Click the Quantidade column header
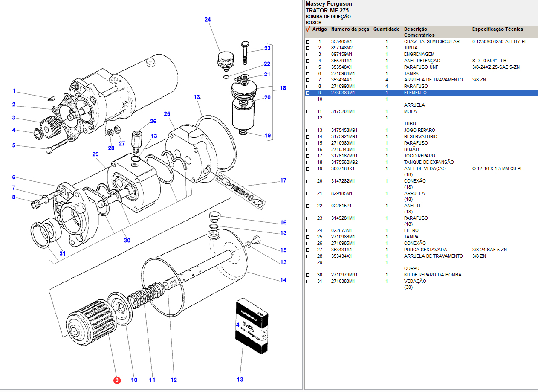 [x=386, y=29]
